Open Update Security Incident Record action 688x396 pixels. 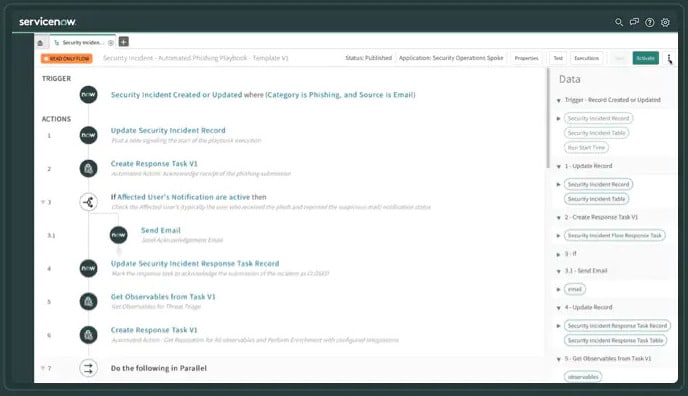point(168,130)
